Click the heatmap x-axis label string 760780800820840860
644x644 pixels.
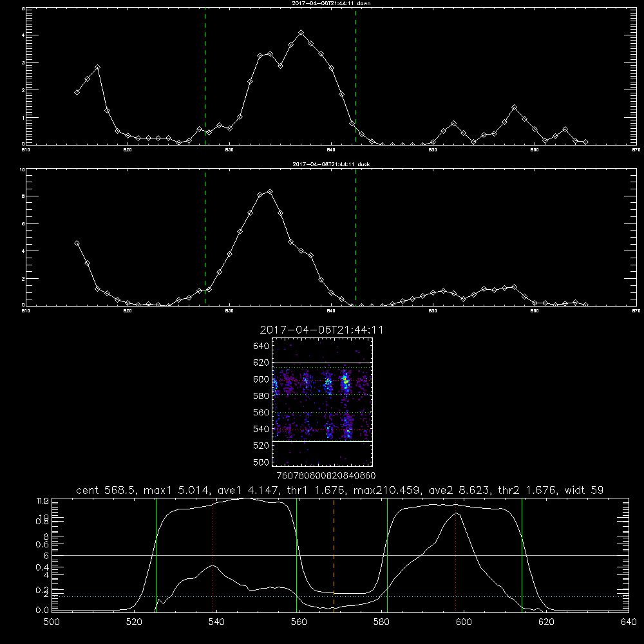[327, 476]
